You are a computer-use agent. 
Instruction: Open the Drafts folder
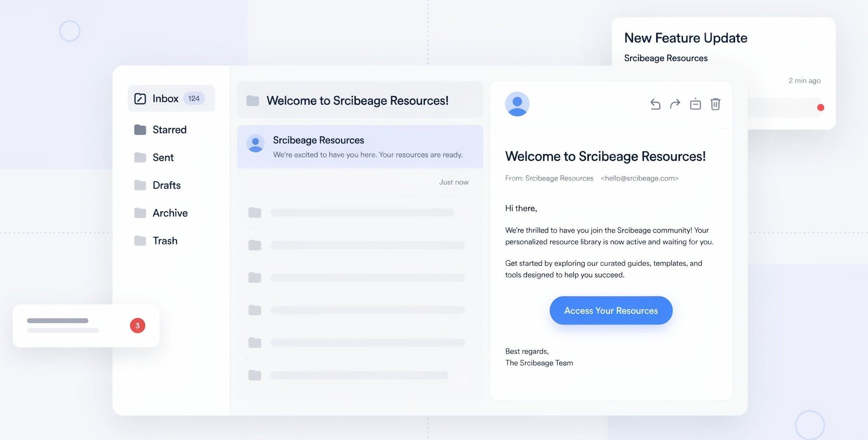158,185
